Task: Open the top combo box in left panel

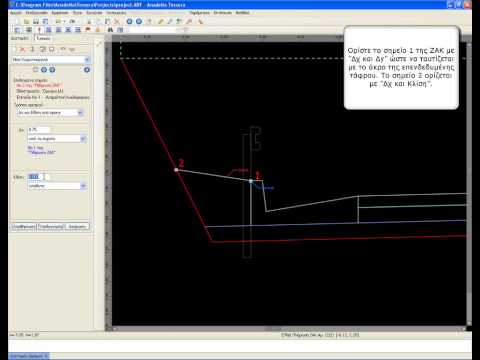Action: click(x=51, y=60)
